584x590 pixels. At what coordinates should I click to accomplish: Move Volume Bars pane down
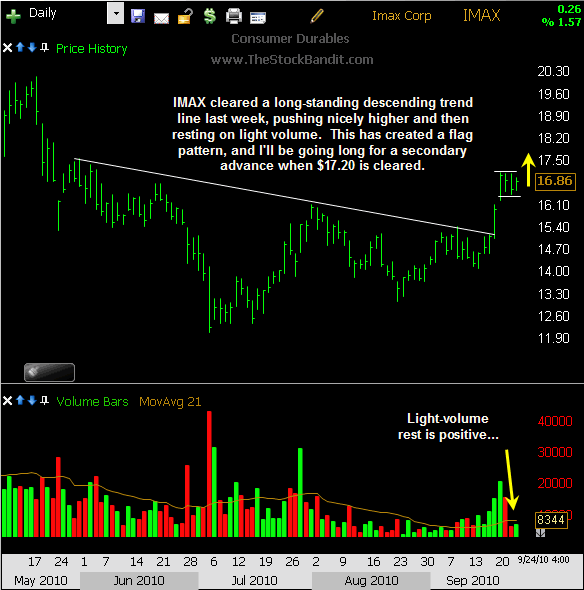coord(32,400)
